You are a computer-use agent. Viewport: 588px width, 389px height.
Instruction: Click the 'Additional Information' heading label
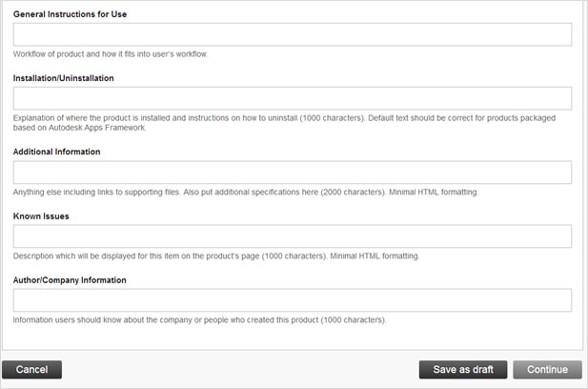click(56, 152)
